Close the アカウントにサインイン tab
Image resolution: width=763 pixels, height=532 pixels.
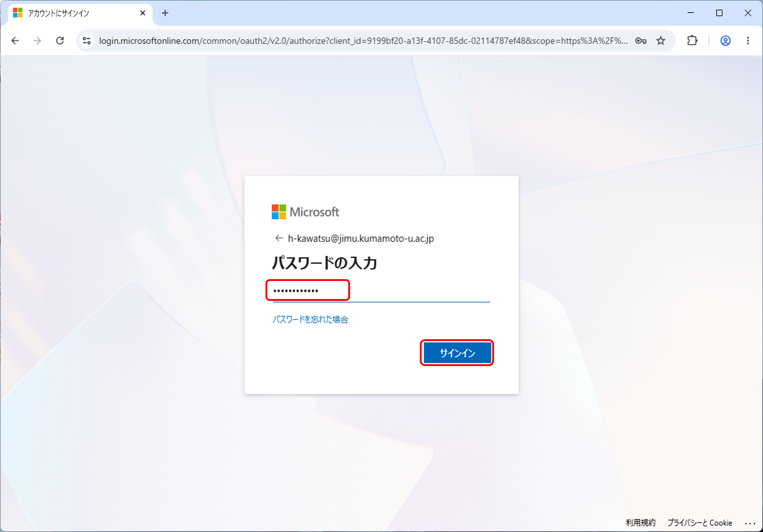[143, 13]
